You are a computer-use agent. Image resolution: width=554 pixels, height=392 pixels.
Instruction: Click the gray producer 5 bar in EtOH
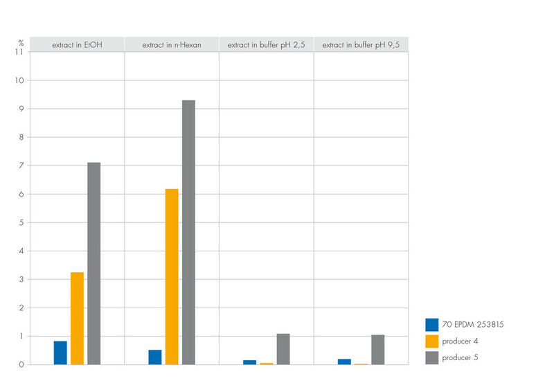click(x=94, y=263)
